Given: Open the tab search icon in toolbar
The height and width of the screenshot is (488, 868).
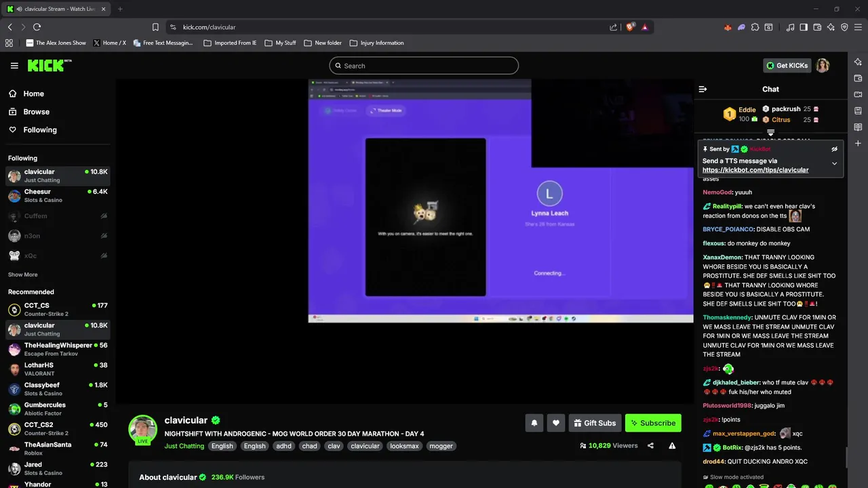Looking at the screenshot, I should tap(768, 27).
